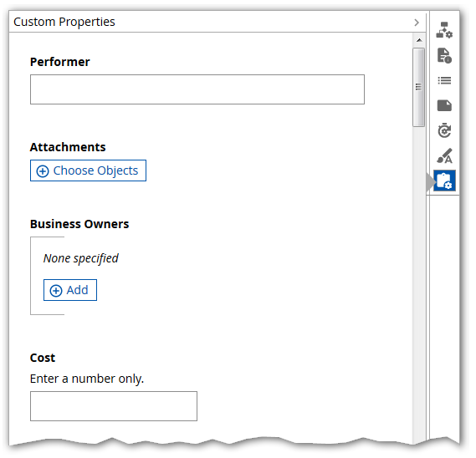Viewport: 476px width, 458px height.
Task: Open the notes page sidebar icon
Action: click(444, 105)
